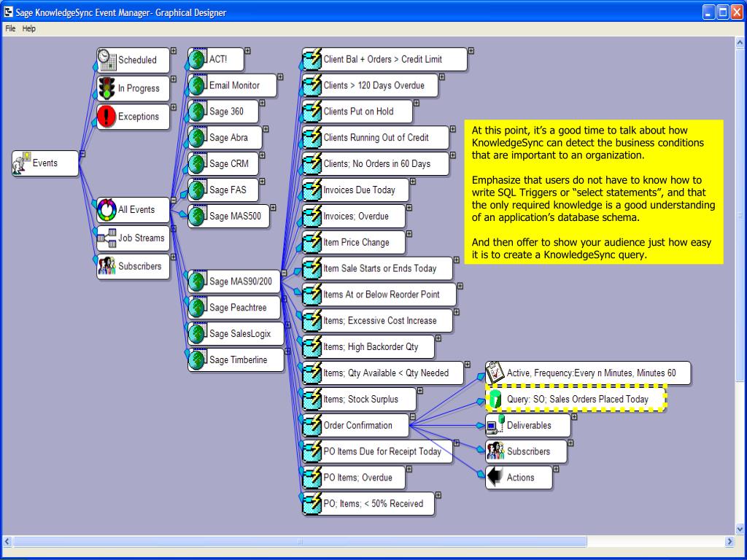Viewport: 747px width, 560px height.
Task: Click the Sage CRM globe icon
Action: (x=197, y=164)
